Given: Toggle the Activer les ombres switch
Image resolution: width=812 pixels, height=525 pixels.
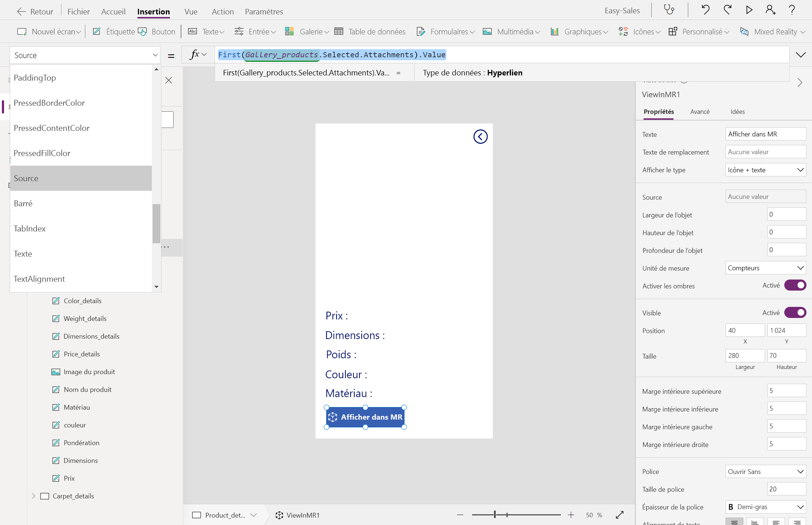Looking at the screenshot, I should tap(795, 285).
